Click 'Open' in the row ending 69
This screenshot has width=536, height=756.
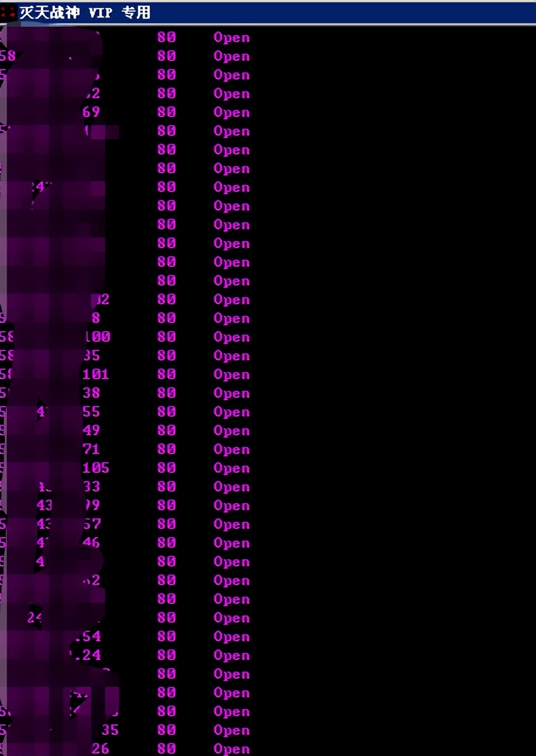pyautogui.click(x=232, y=112)
